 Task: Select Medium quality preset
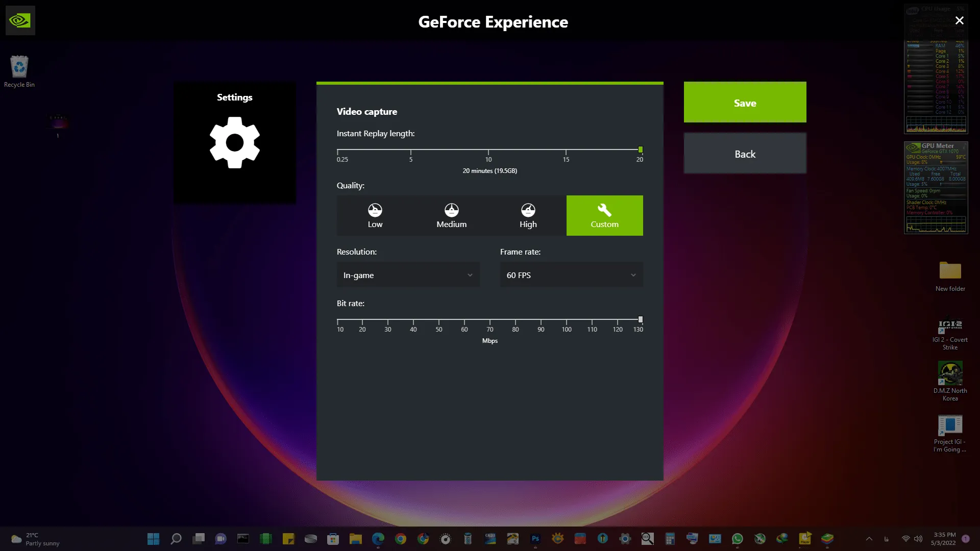click(452, 215)
